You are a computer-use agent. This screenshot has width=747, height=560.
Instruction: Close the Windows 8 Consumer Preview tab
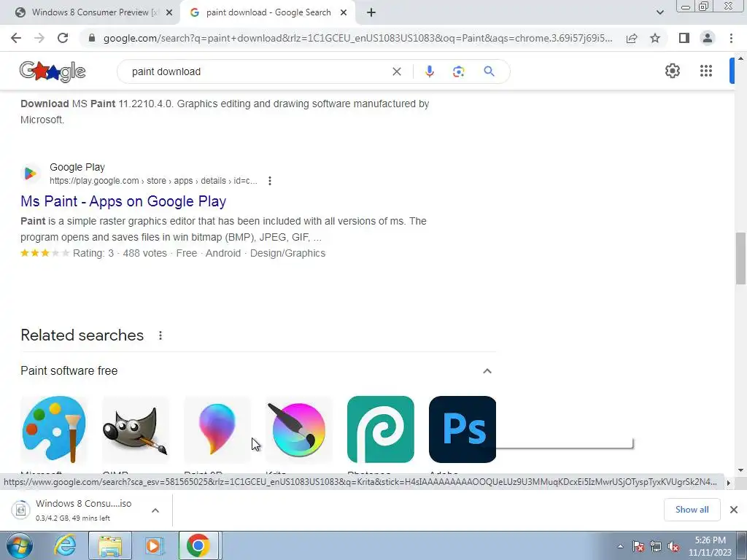(169, 13)
